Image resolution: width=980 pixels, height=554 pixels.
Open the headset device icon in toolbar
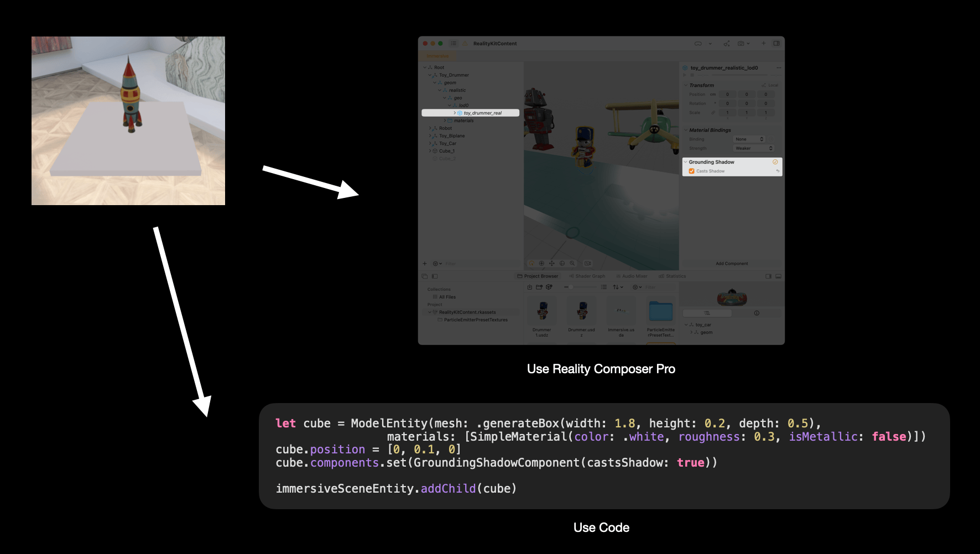coord(698,43)
